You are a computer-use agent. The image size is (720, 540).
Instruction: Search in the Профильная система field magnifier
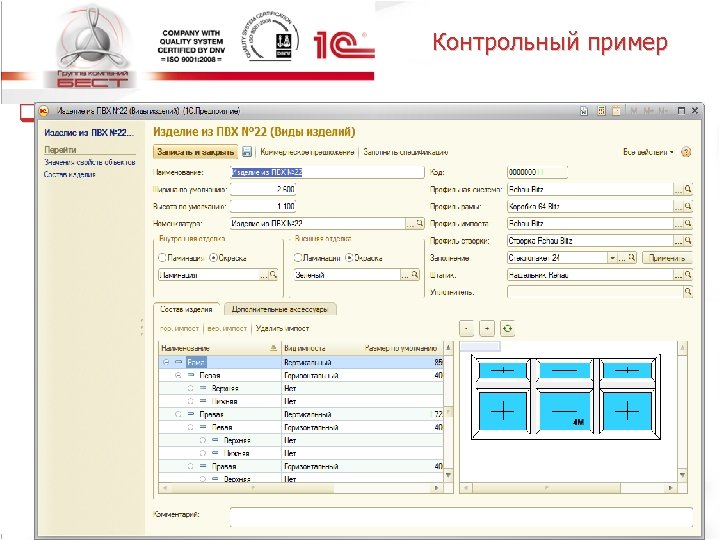(688, 189)
